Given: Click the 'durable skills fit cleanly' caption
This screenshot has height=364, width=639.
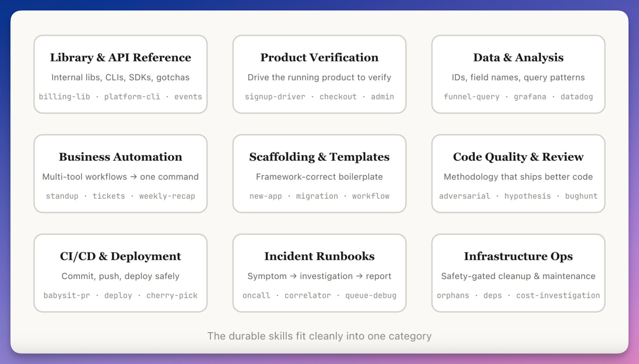Looking at the screenshot, I should pos(319,336).
